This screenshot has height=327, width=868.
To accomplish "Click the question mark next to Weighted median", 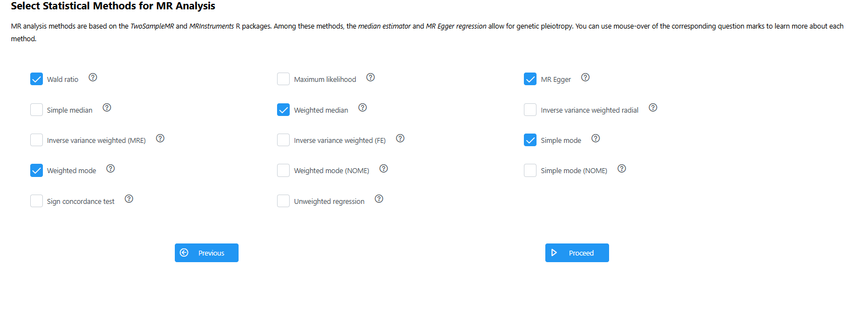I will click(363, 108).
